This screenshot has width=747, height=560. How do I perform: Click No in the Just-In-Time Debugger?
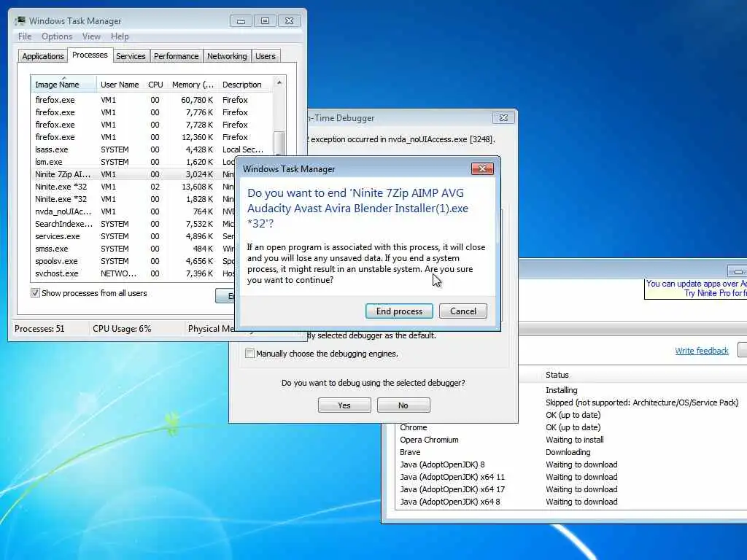point(403,405)
